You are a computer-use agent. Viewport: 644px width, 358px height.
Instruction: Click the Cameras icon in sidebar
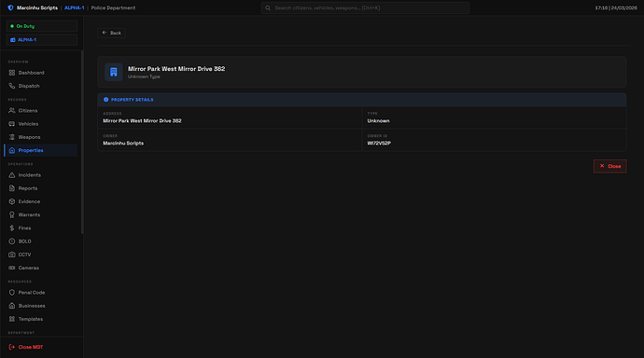pyautogui.click(x=12, y=268)
